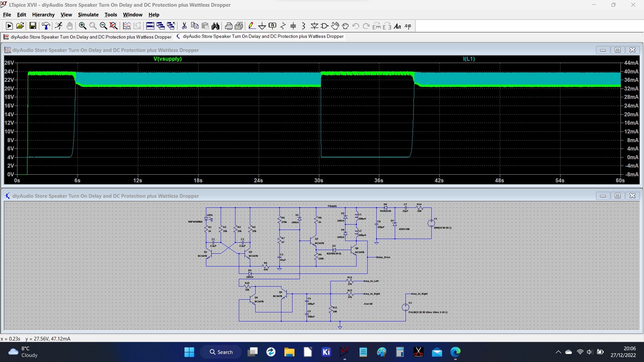Place a ground symbol tool
644x362 pixels.
(x=262, y=26)
